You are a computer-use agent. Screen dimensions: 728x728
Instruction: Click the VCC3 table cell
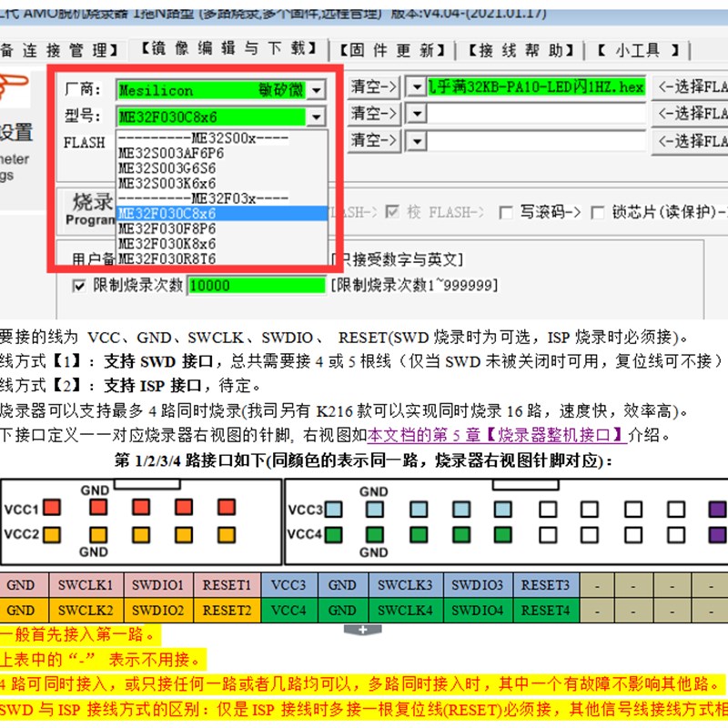pyautogui.click(x=289, y=585)
